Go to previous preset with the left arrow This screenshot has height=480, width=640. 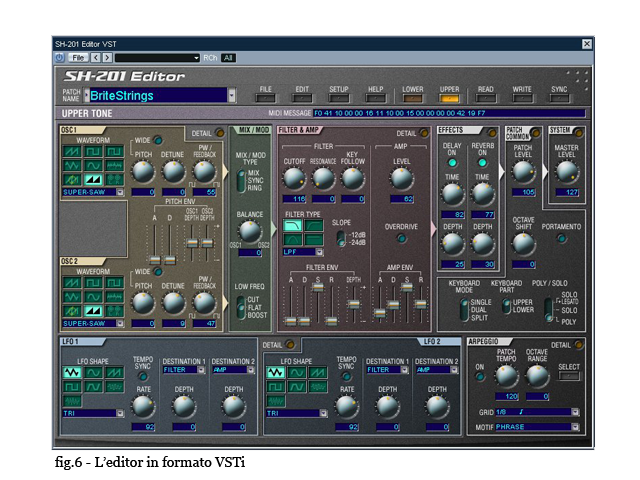coord(96,58)
